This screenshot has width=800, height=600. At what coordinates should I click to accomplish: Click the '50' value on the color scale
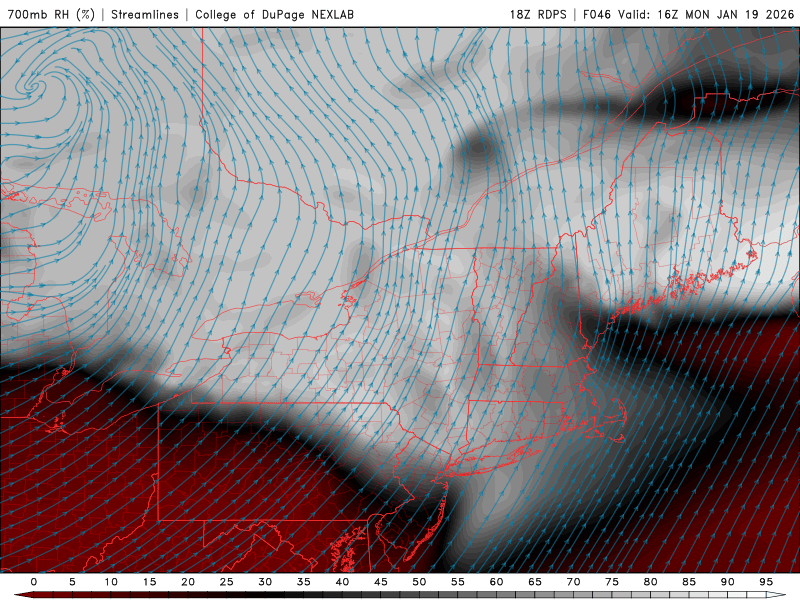pyautogui.click(x=419, y=582)
